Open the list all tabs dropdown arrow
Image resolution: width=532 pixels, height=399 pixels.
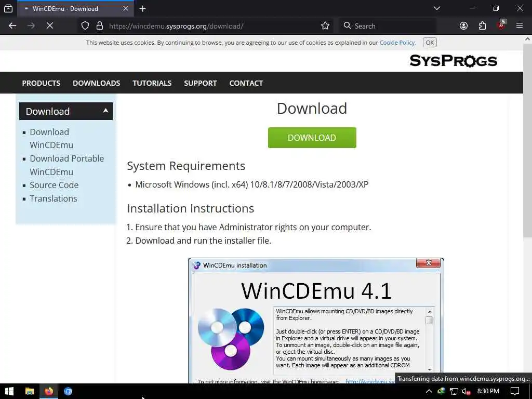(436, 8)
